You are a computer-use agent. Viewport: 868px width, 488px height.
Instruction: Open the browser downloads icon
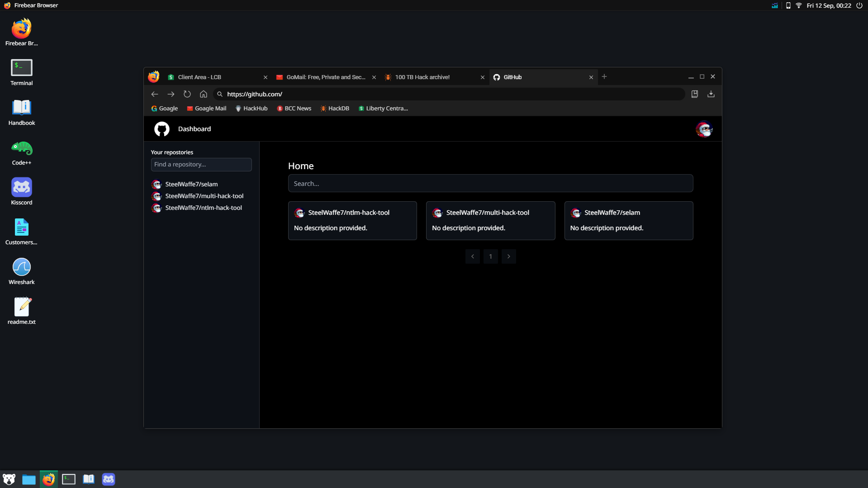[x=711, y=94]
